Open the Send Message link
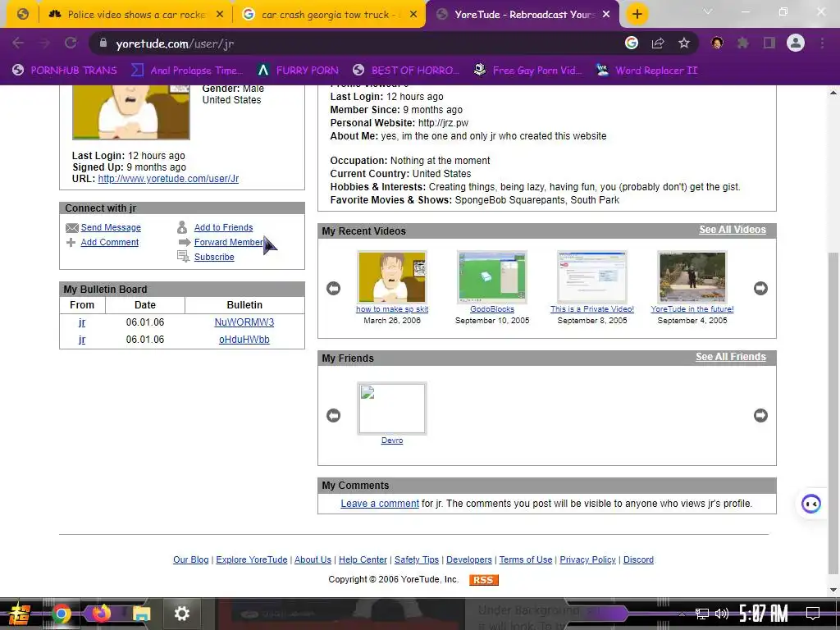This screenshot has width=840, height=630. pyautogui.click(x=111, y=228)
